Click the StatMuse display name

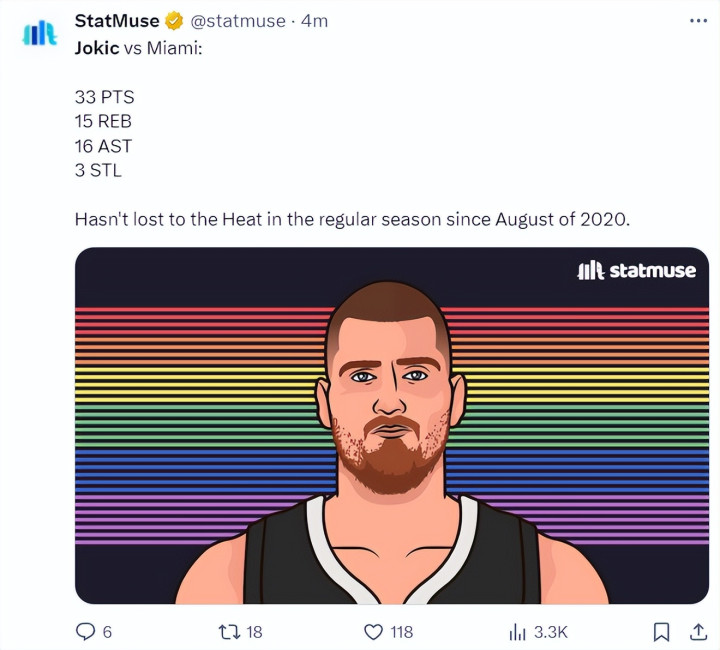(117, 21)
